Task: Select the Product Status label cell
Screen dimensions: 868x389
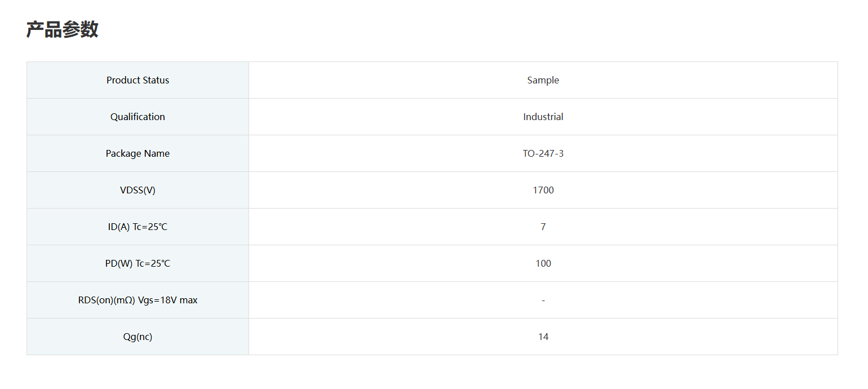Action: [x=138, y=80]
